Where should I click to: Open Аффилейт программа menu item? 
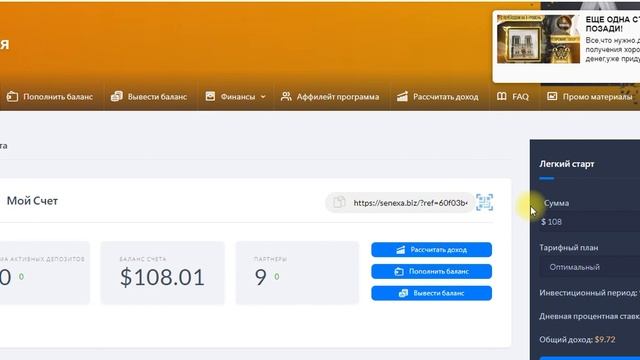pos(330,97)
